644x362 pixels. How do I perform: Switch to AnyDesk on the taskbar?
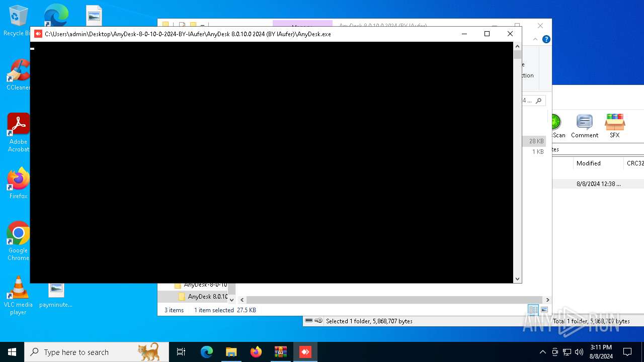(305, 352)
